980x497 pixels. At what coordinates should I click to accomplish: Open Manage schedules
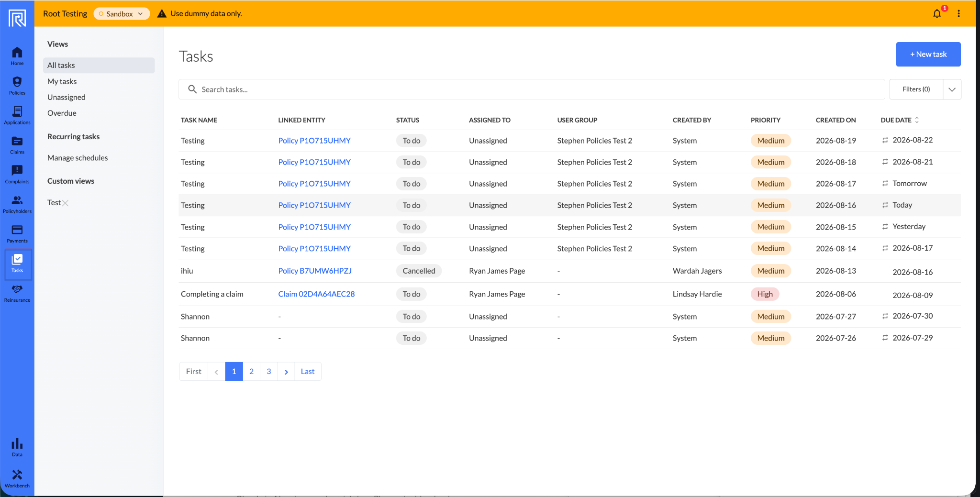point(78,158)
